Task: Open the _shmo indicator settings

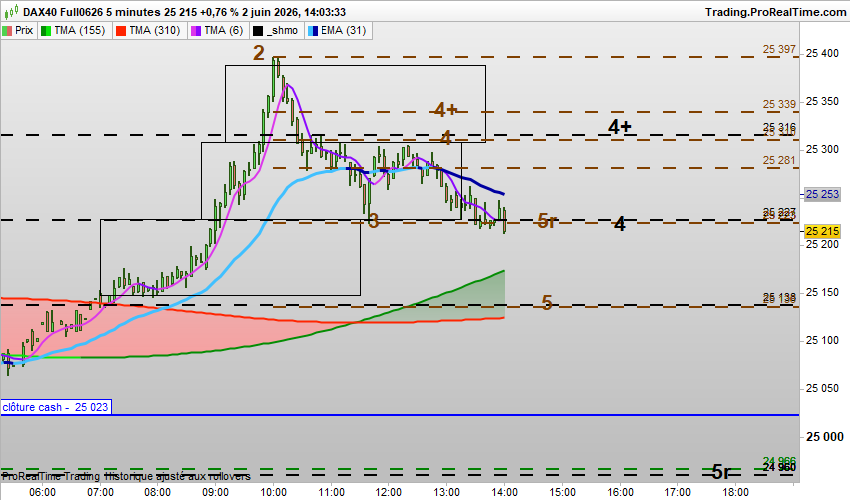Action: 282,30
